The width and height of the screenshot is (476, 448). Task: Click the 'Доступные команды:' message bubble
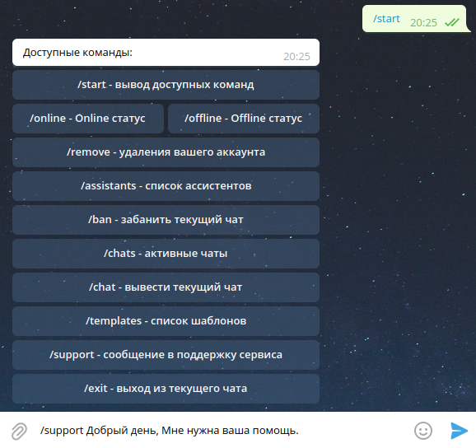coord(166,52)
